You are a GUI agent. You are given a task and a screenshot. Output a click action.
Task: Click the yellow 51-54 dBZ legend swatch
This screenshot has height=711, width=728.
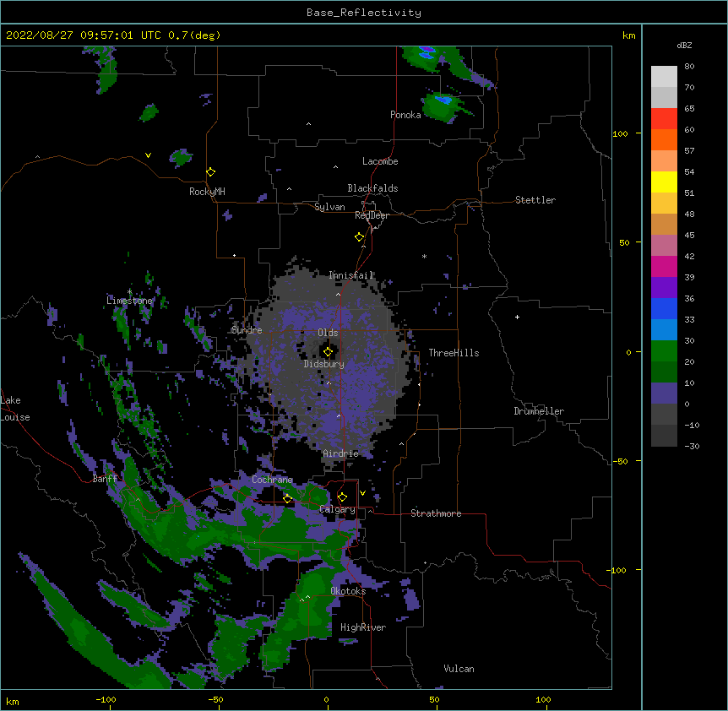664,182
